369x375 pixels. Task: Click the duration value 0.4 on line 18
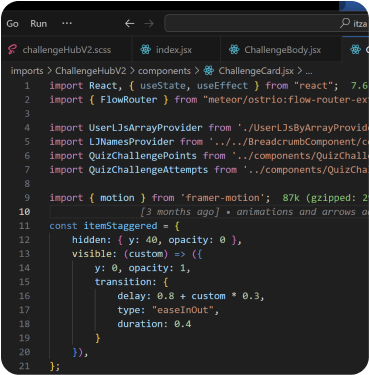[x=183, y=324]
